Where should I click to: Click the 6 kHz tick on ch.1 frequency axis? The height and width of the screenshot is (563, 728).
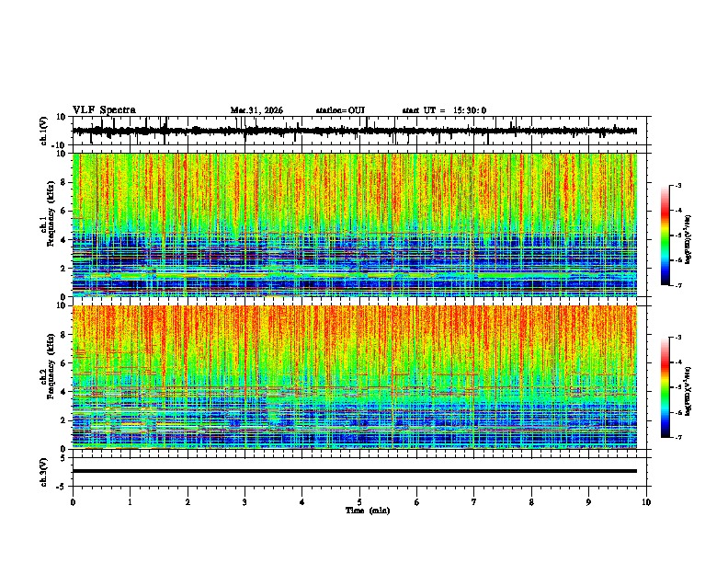point(64,211)
